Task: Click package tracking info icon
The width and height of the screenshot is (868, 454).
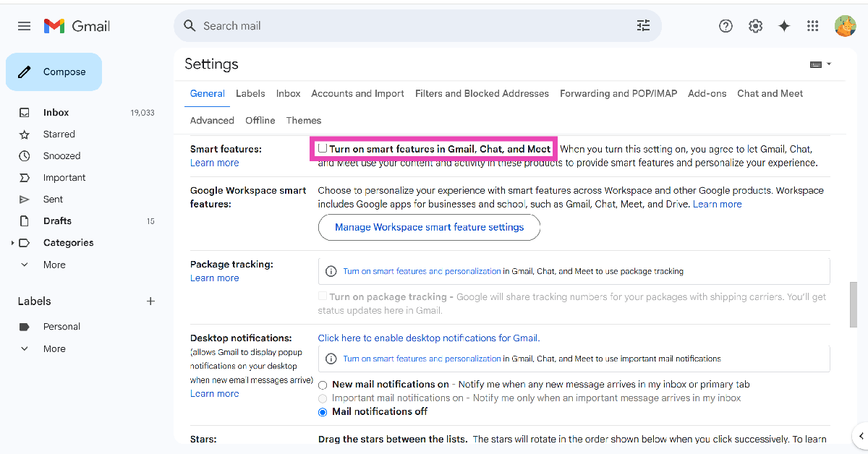Action: click(x=331, y=272)
